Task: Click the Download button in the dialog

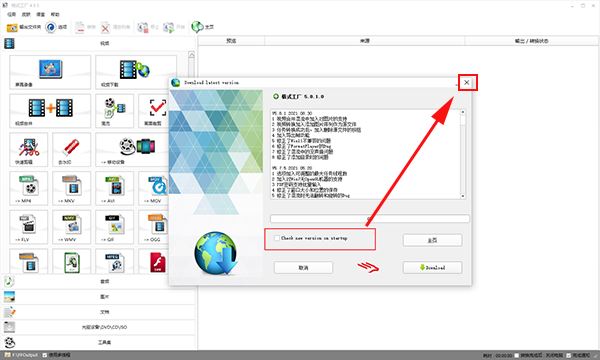Action: click(x=432, y=267)
